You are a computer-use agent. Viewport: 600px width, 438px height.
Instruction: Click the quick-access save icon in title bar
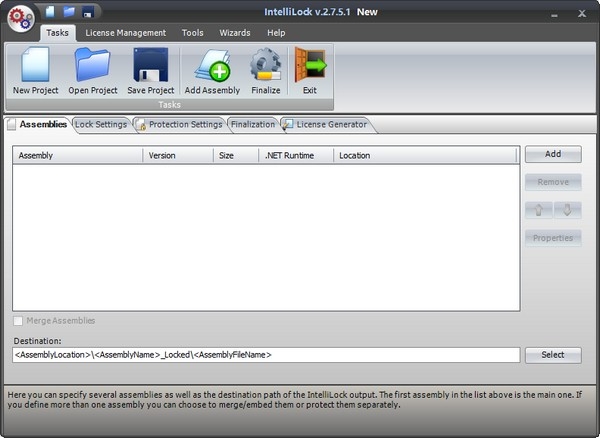[88, 12]
